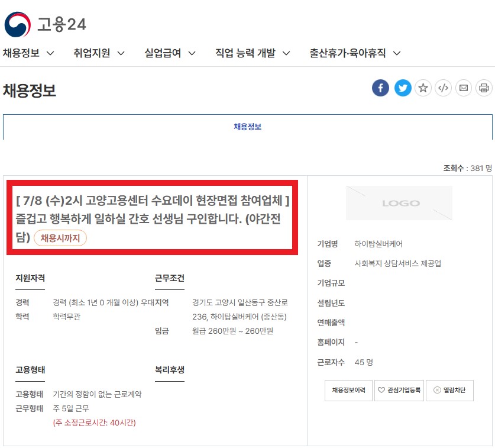
Task: Click company name 하이탑실버케어
Action: tap(378, 244)
